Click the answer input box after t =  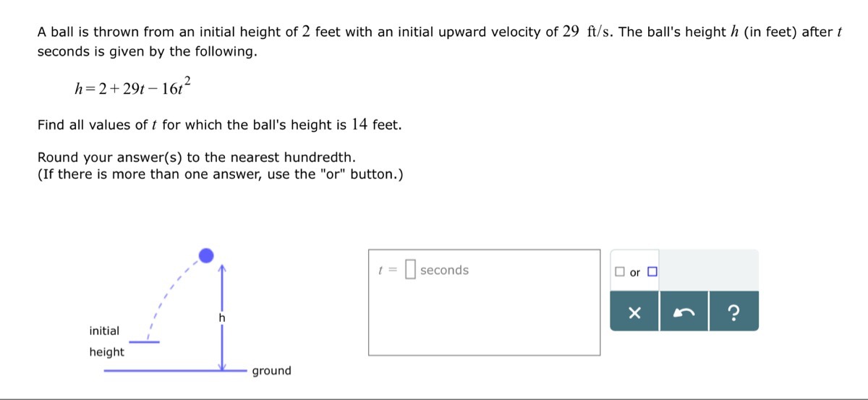point(410,270)
